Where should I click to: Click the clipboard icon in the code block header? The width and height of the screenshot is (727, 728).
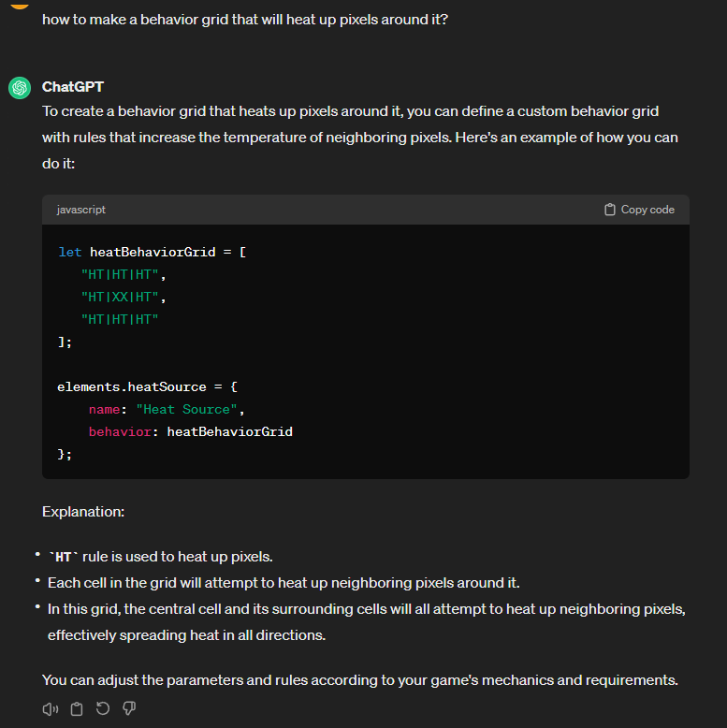pyautogui.click(x=610, y=210)
